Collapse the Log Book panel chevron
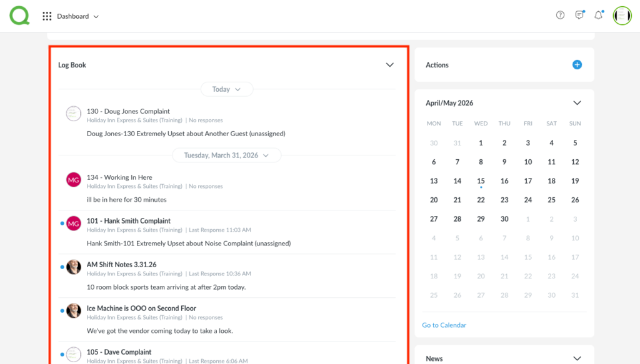This screenshot has height=364, width=640. (390, 65)
